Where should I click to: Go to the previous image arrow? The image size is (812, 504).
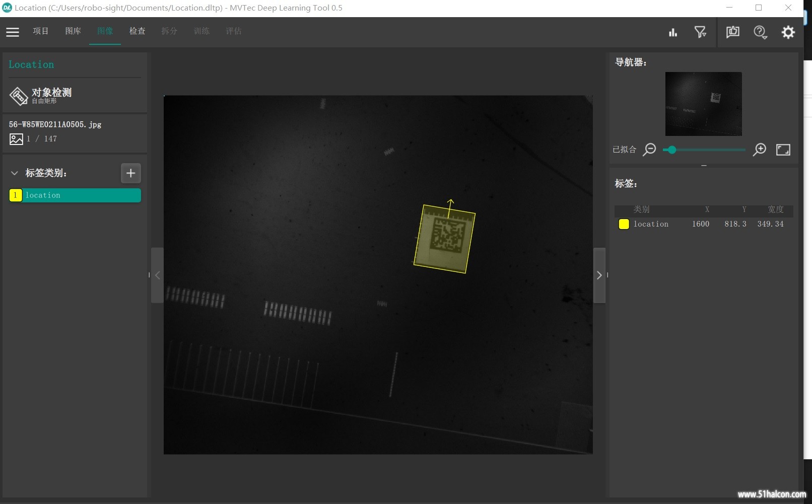pos(157,275)
